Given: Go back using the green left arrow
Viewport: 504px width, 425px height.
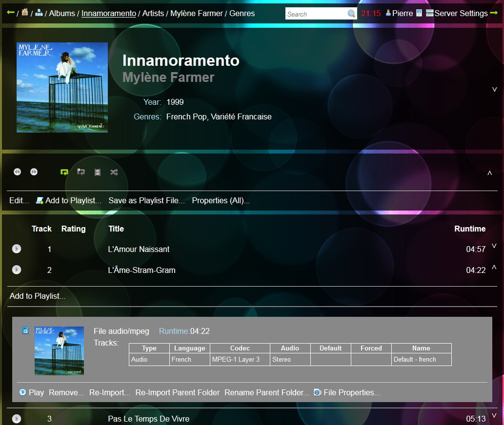Looking at the screenshot, I should (x=11, y=13).
